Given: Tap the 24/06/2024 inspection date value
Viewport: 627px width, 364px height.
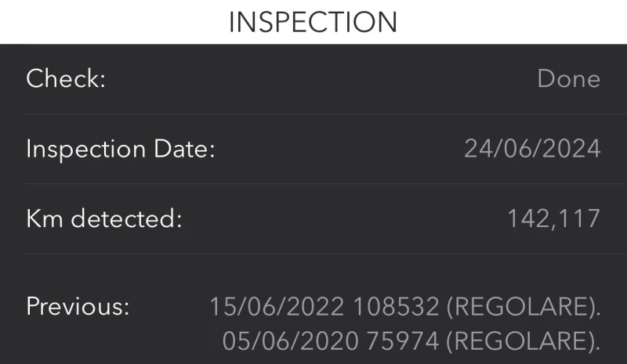Looking at the screenshot, I should click(532, 149).
